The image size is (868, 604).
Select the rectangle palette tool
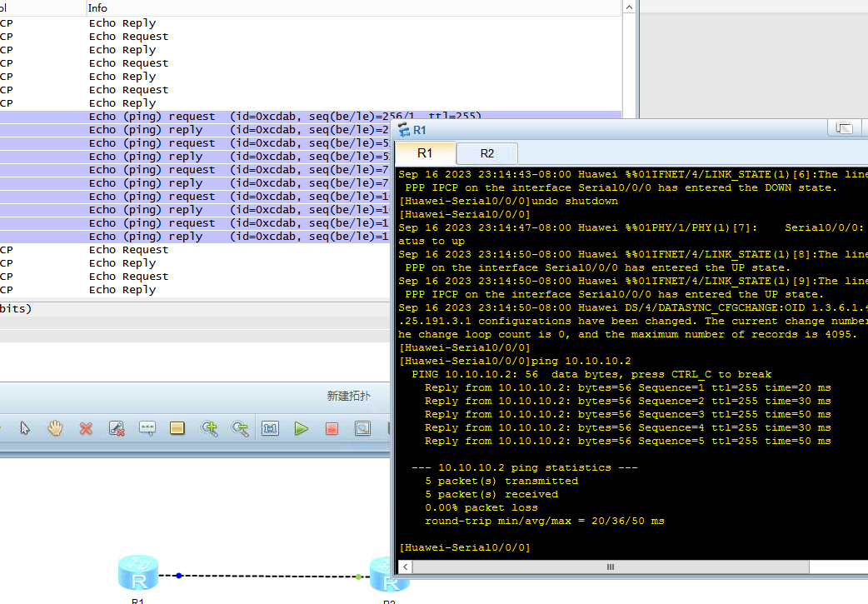177,428
